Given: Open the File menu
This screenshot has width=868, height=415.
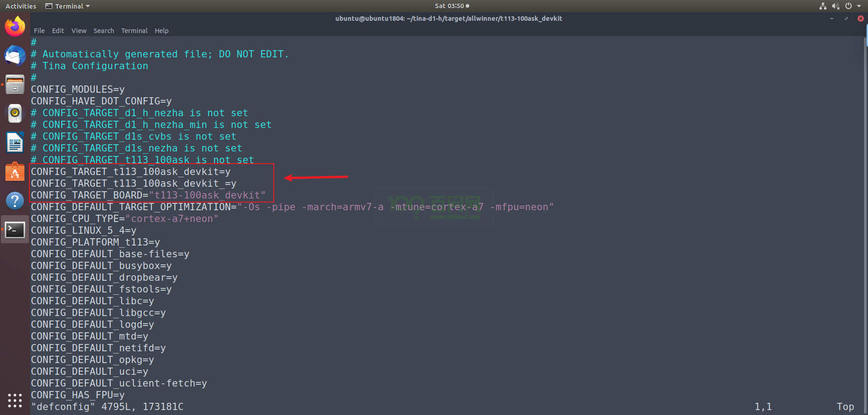Looking at the screenshot, I should (x=39, y=31).
